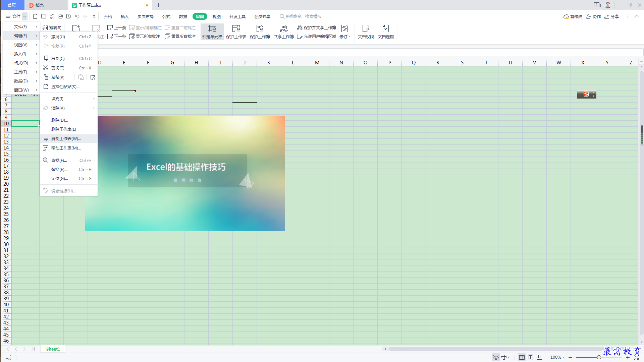Image resolution: width=644 pixels, height=362 pixels.
Task: Click the print icon in quick toolbar
Action: click(x=60, y=16)
